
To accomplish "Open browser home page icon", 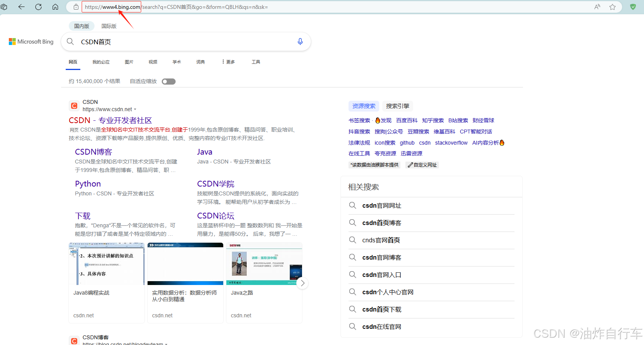I will click(x=55, y=7).
